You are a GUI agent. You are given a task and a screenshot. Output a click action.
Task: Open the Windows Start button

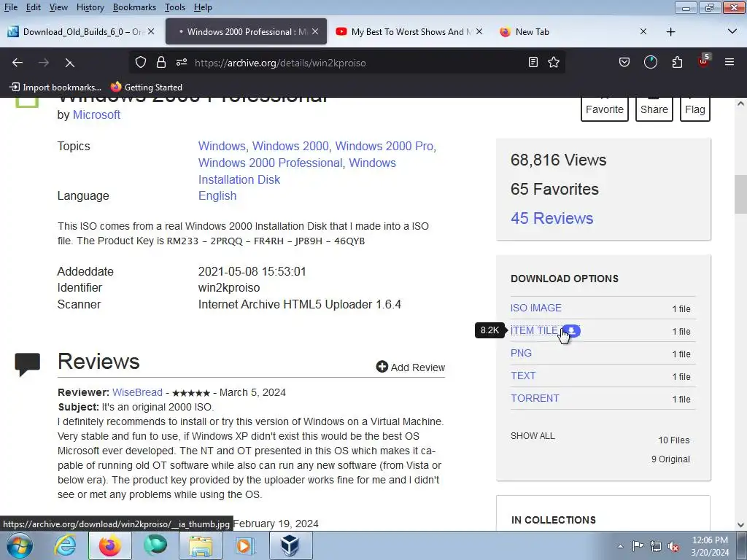(20, 545)
